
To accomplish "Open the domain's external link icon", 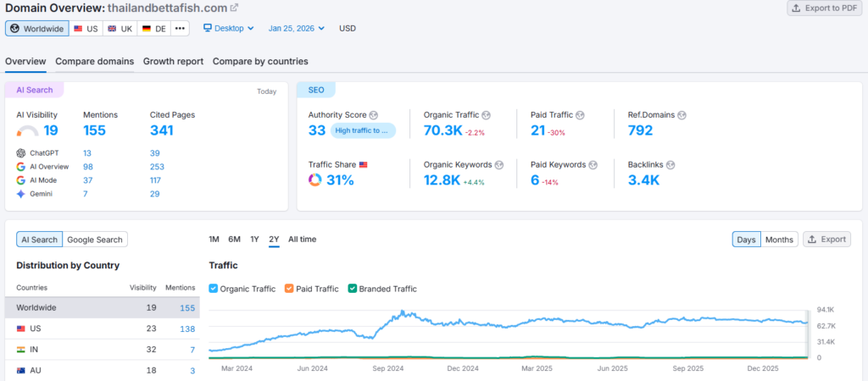I will 234,8.
